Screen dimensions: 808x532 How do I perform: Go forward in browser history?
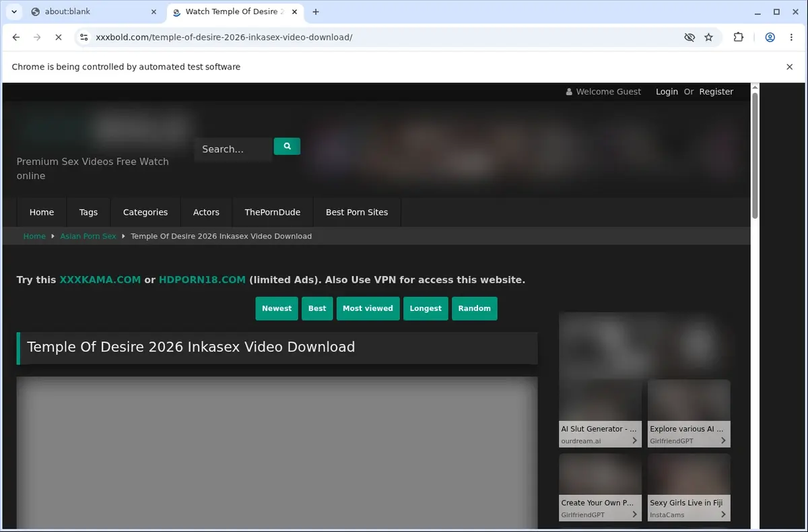coord(37,38)
